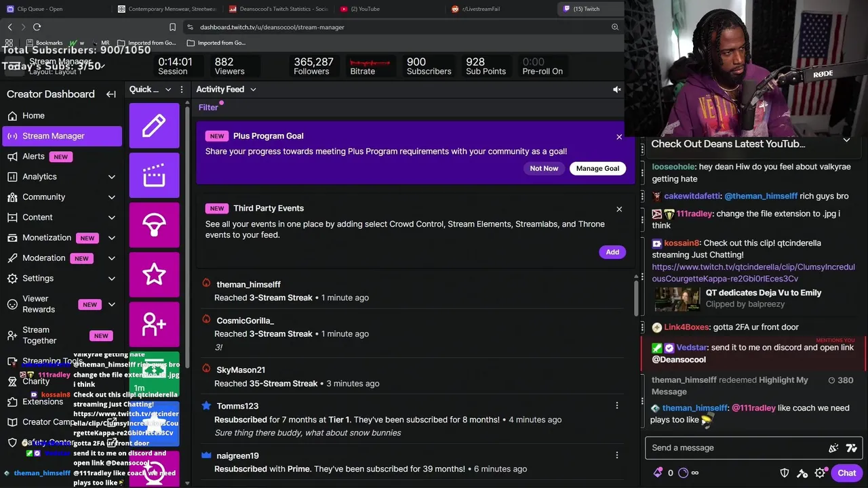Viewport: 868px width, 488px height.
Task: Click the star quick action tile
Action: [x=154, y=274]
